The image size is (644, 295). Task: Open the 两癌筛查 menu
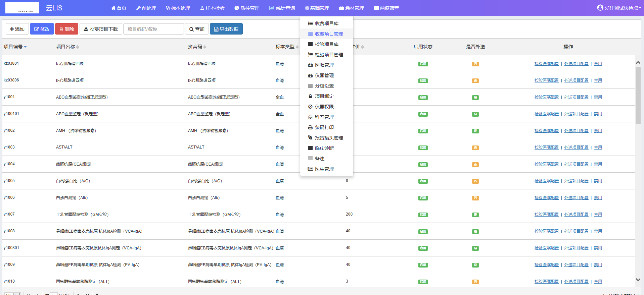pyautogui.click(x=386, y=8)
